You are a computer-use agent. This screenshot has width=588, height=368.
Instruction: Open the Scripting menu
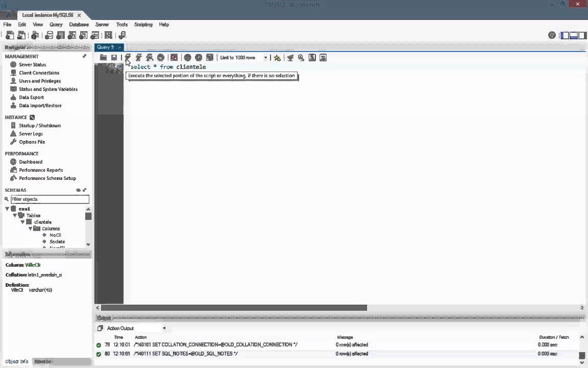pos(143,25)
